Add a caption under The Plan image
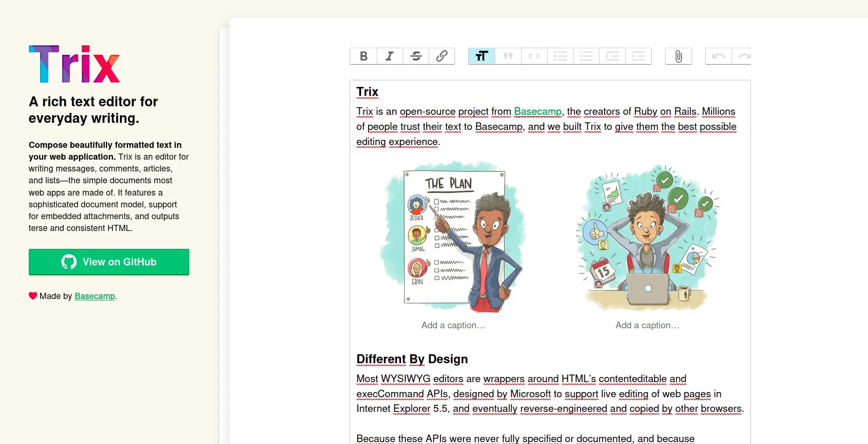 tap(453, 325)
